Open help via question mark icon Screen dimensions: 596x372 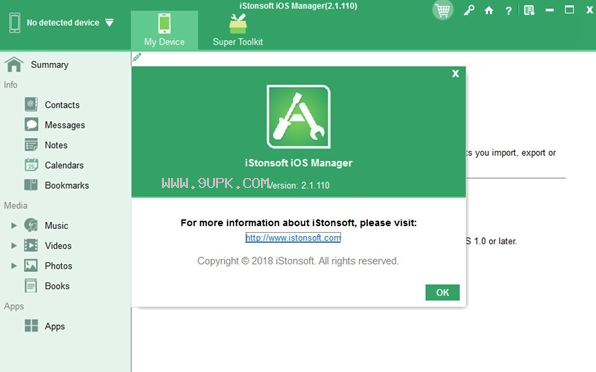pyautogui.click(x=508, y=11)
